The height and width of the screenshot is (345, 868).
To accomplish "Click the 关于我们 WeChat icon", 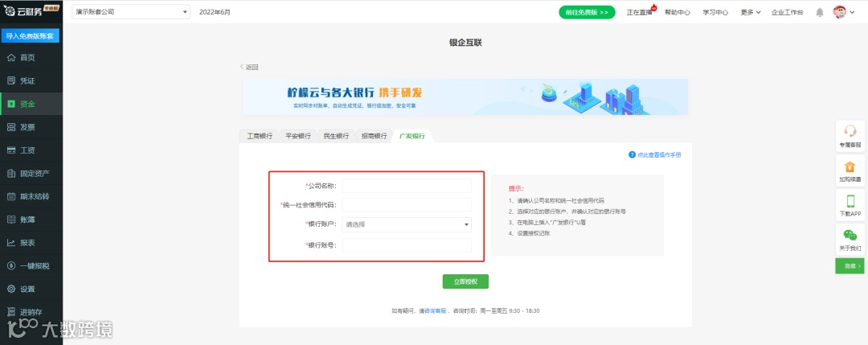I will (x=850, y=236).
